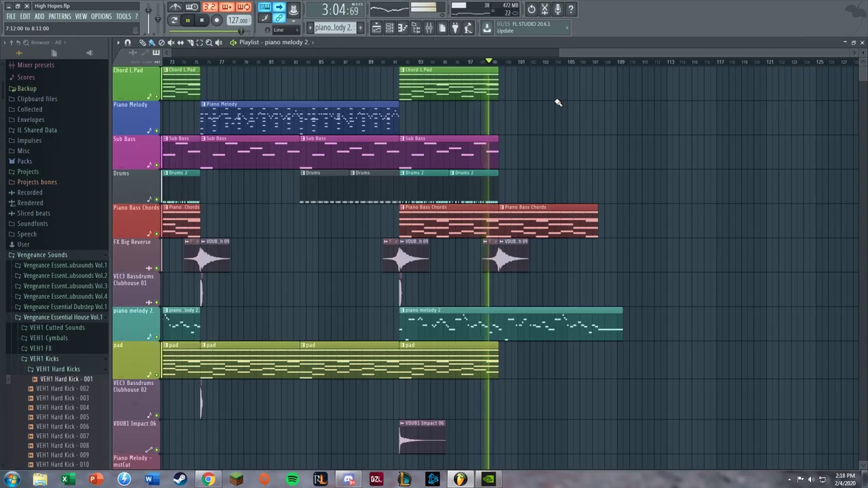Open the PATTERNS menu
The image size is (868, 488).
[60, 16]
